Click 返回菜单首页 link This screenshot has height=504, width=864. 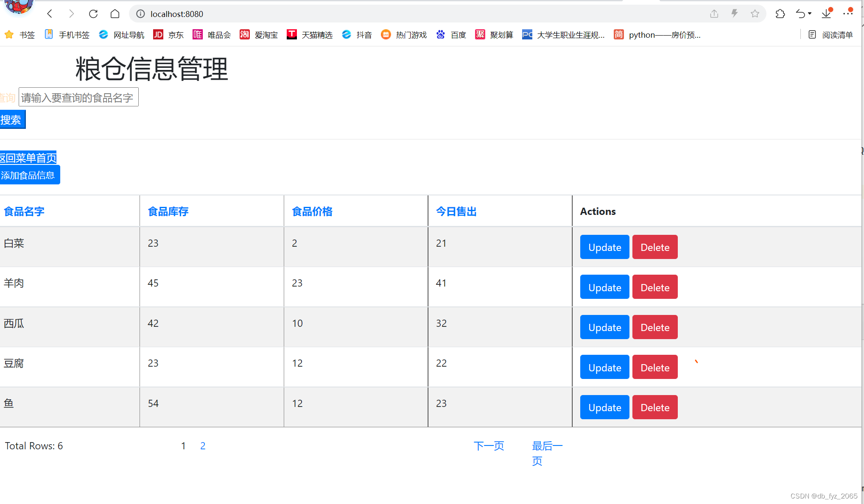[28, 158]
